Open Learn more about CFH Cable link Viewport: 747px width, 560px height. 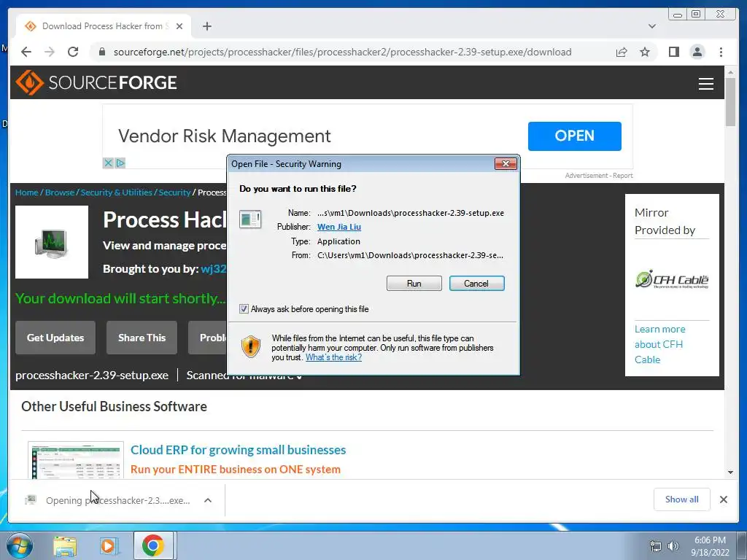pos(659,344)
